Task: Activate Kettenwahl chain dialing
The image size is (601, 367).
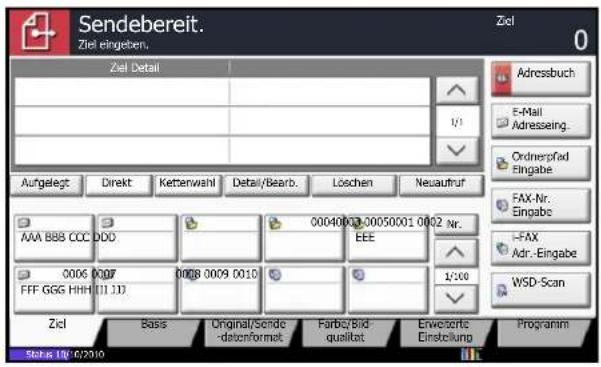Action: (188, 185)
